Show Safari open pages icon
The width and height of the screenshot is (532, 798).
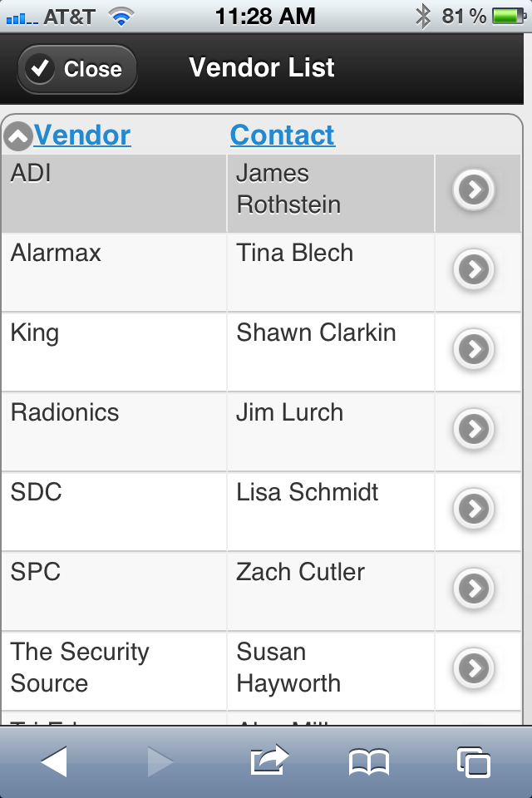474,762
